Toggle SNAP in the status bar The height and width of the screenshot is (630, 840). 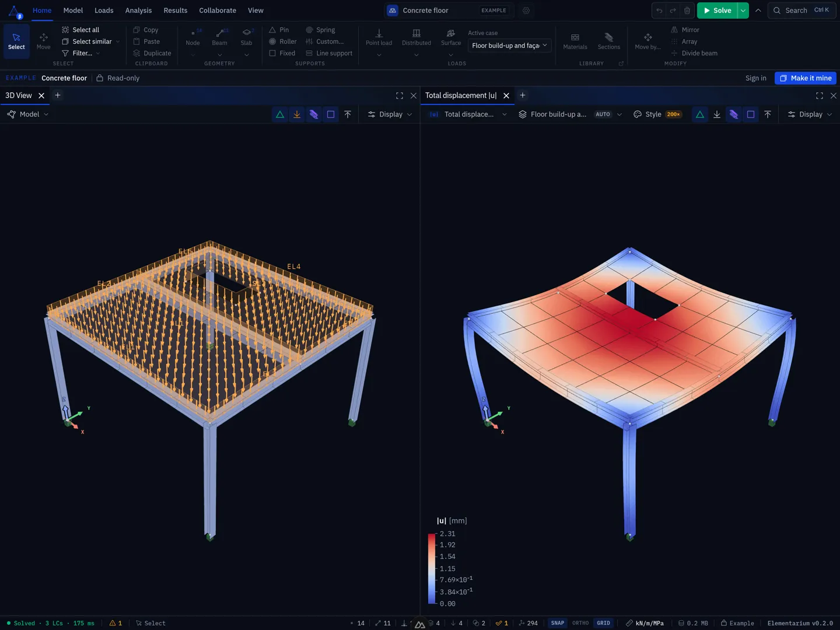point(558,623)
